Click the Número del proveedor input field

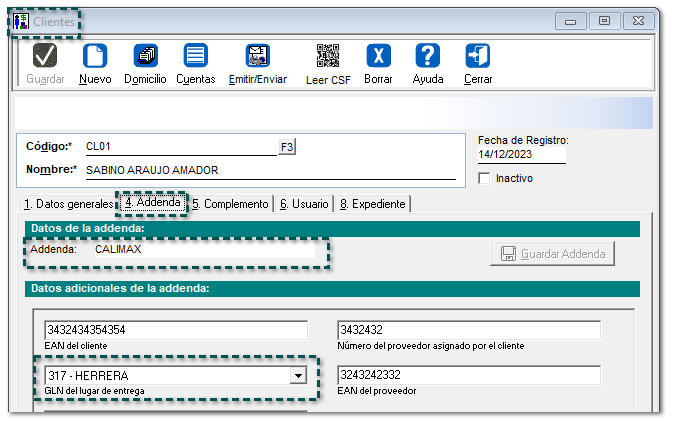(468, 331)
